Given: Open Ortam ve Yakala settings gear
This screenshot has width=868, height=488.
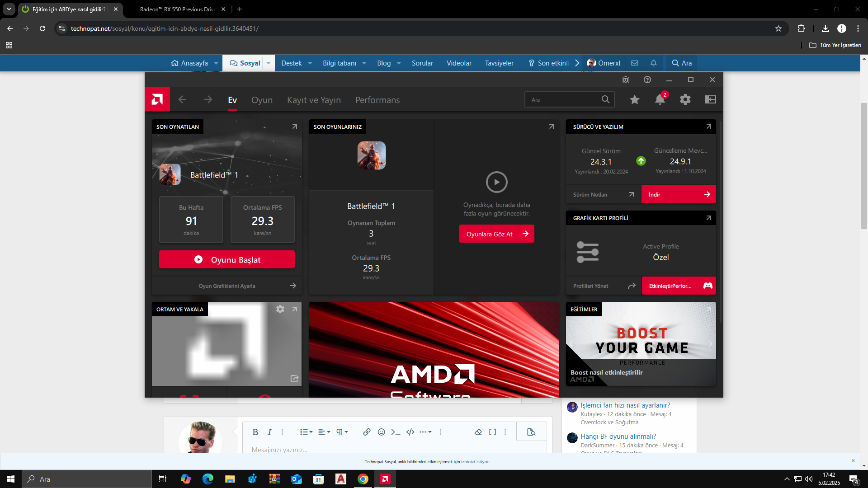Looking at the screenshot, I should coord(280,309).
